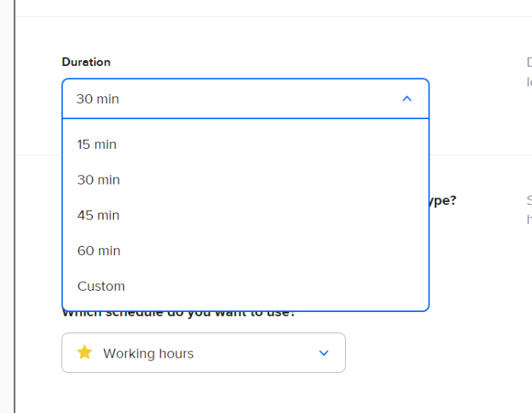Choose the Custom duration option
Image resolution: width=532 pixels, height=413 pixels.
pyautogui.click(x=100, y=286)
